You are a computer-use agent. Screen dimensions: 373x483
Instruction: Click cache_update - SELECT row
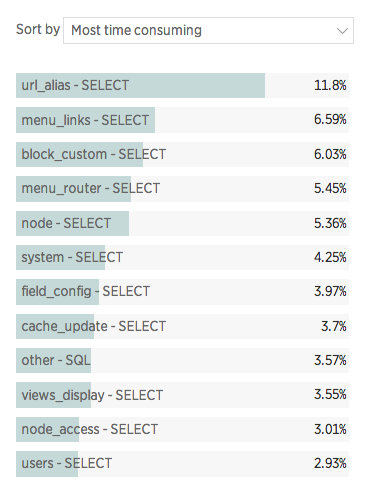[x=182, y=326]
